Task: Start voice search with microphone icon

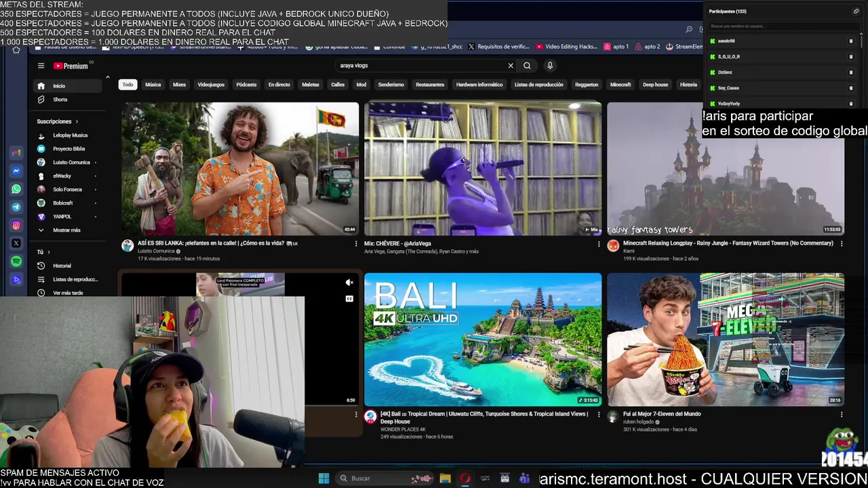Action: pos(550,66)
